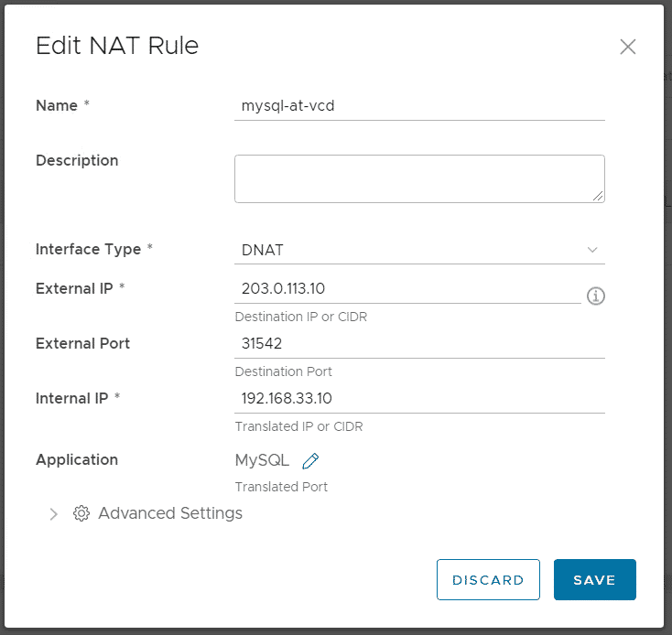Click the Advanced Settings label text
672x635 pixels.
coord(170,513)
